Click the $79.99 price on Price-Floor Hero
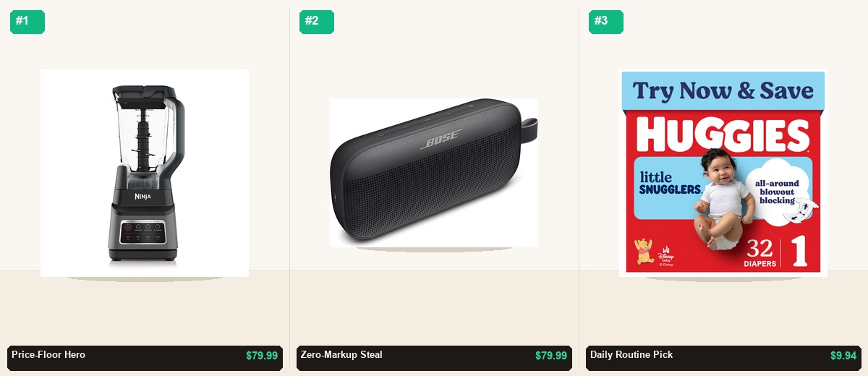Viewport: 868px width, 376px height. coord(262,356)
